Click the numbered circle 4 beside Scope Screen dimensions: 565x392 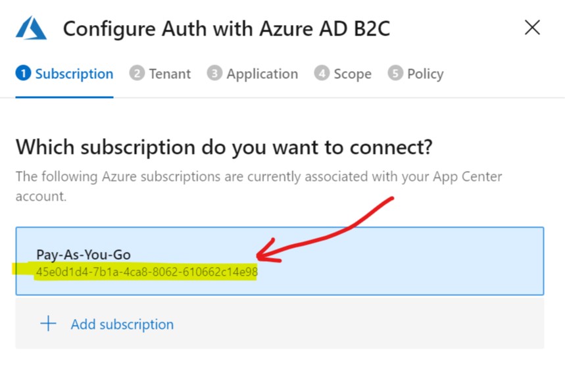[322, 74]
